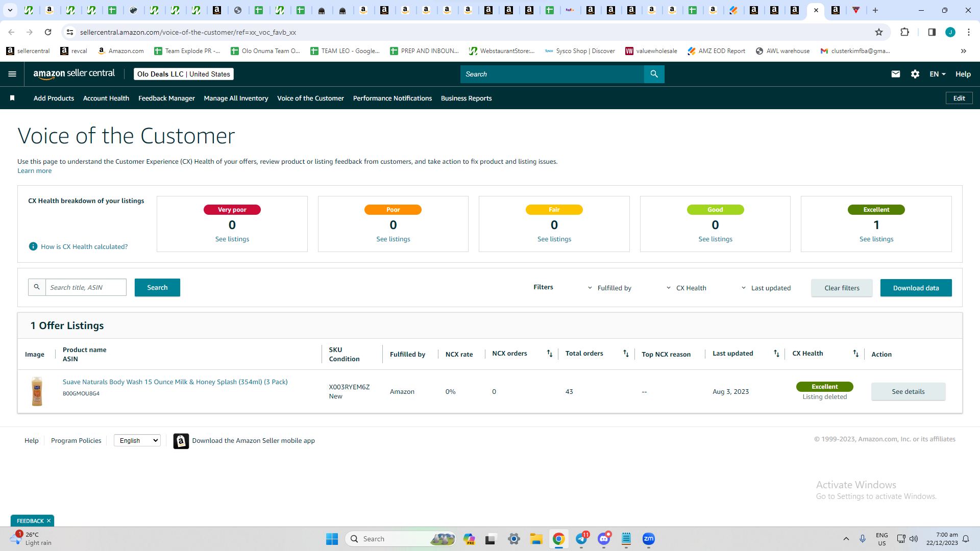980x551 pixels.
Task: Open Performance Notifications
Action: (393, 98)
